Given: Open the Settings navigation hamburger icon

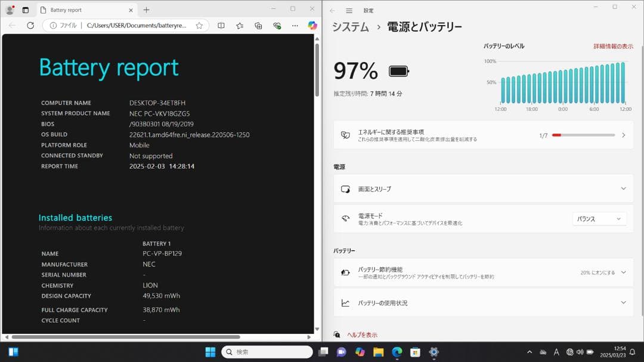Looking at the screenshot, I should pos(349,10).
